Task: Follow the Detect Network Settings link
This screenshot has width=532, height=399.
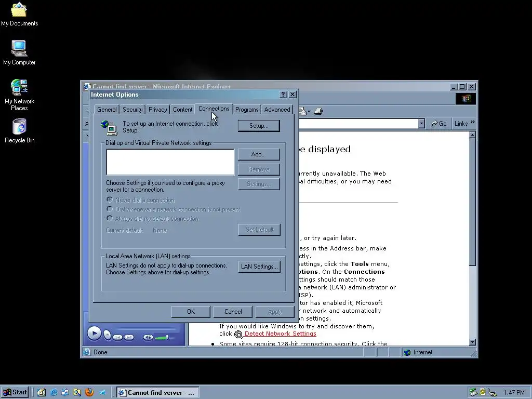Action: click(280, 334)
